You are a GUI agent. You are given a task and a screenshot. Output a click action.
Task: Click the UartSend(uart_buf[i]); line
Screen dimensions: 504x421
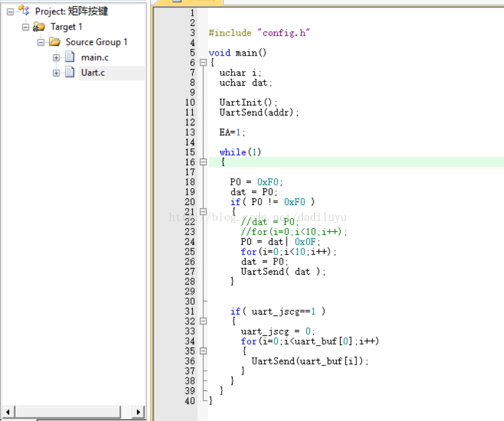pyautogui.click(x=310, y=361)
